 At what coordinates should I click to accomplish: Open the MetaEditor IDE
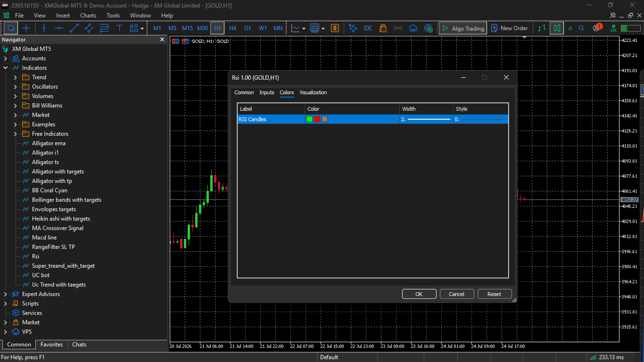point(368,28)
